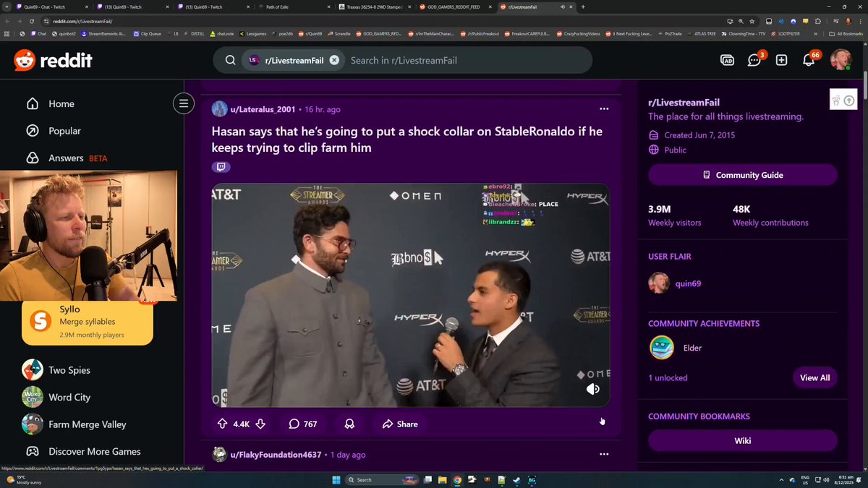Open Answers BETA in sidebar
This screenshot has height=488, width=868.
[67, 158]
